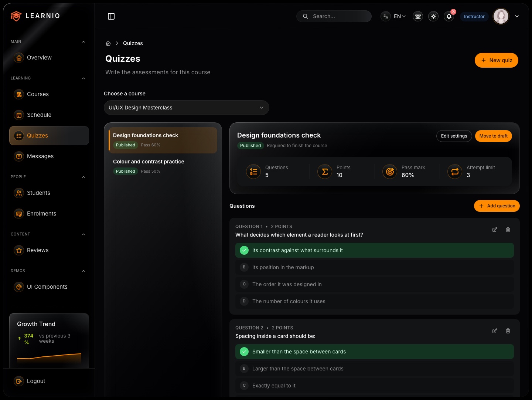The width and height of the screenshot is (532, 400).
Task: Collapse the DEMOS sidebar section
Action: point(83,271)
